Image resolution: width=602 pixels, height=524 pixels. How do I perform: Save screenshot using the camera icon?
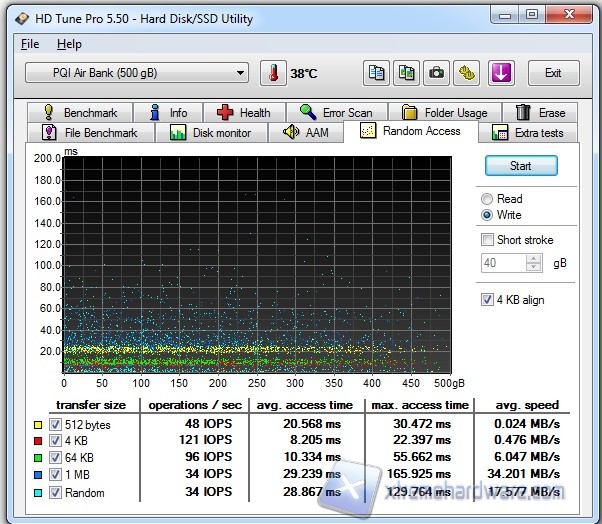coord(436,73)
